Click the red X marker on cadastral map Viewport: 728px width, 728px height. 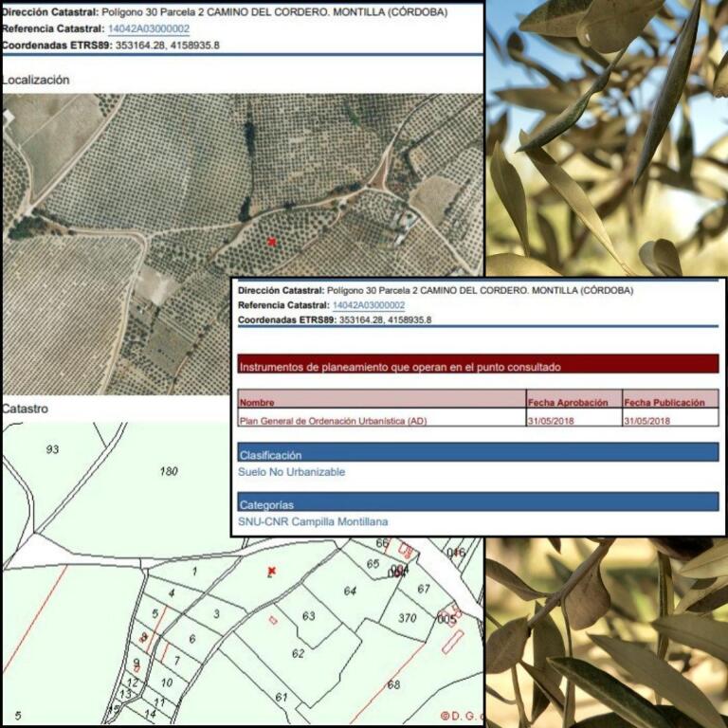point(271,571)
